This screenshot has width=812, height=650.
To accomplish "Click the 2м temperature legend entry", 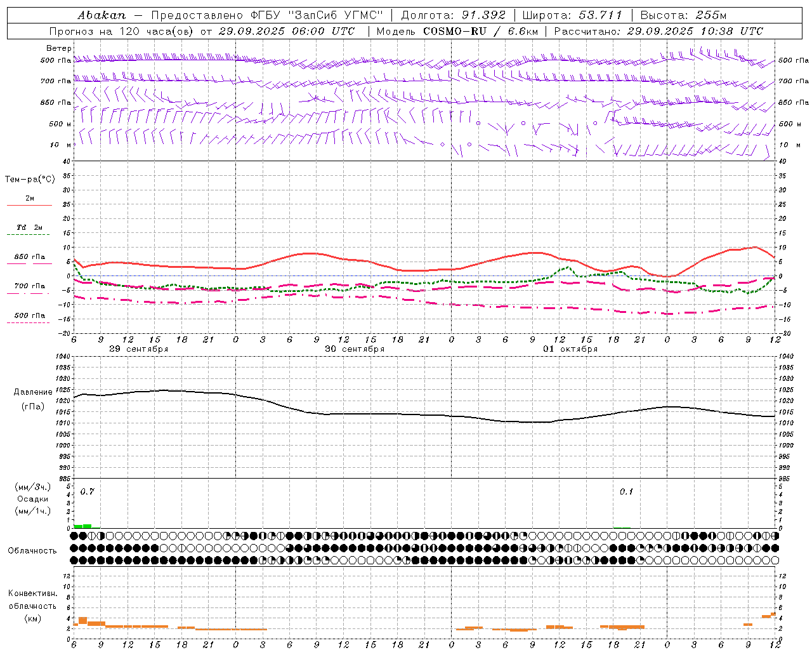I will pos(30,199).
